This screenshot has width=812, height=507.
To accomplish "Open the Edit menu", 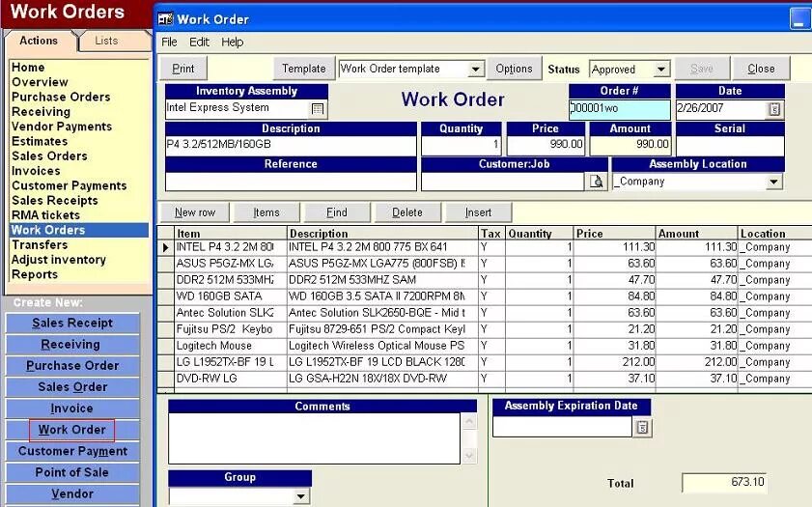I will pyautogui.click(x=199, y=42).
